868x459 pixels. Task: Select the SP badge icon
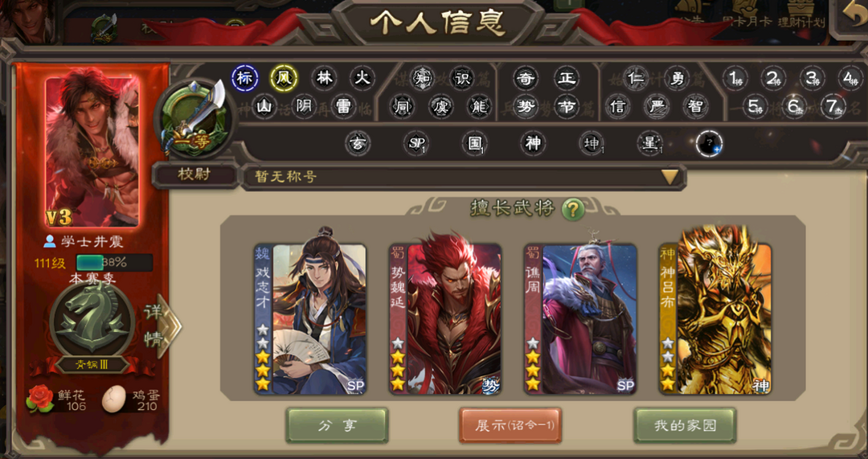click(x=416, y=144)
